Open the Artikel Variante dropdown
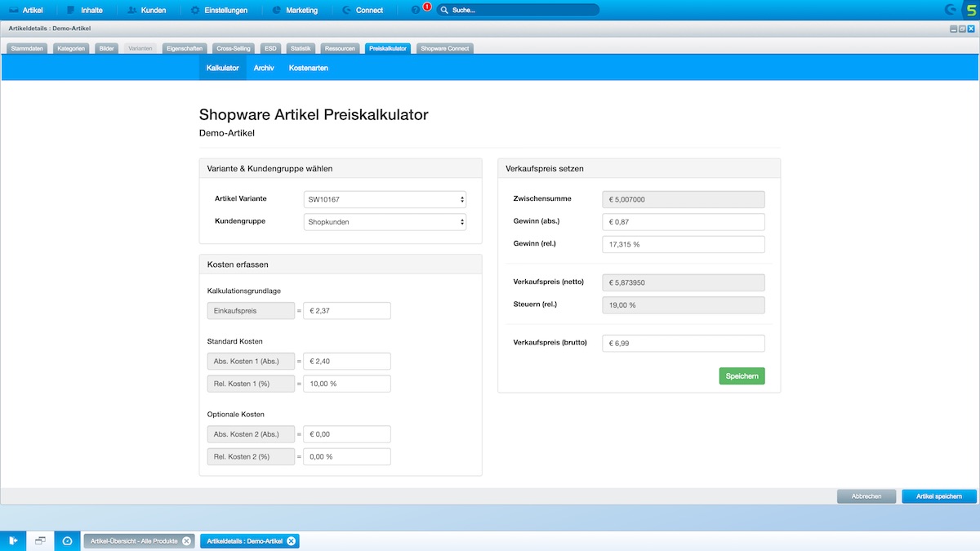Viewport: 980px width, 551px height. tap(385, 199)
